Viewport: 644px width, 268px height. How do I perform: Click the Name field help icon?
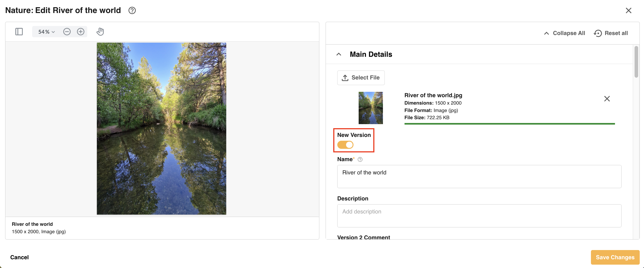(x=360, y=159)
